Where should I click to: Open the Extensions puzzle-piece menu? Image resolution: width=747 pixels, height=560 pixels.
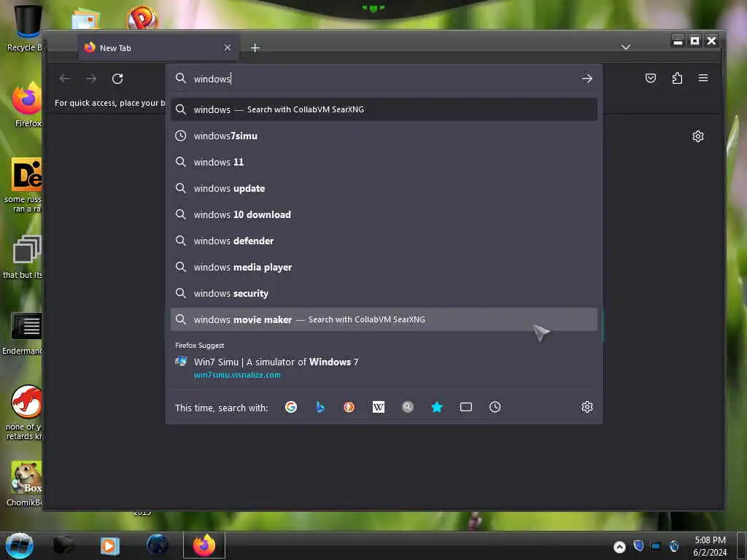677,78
